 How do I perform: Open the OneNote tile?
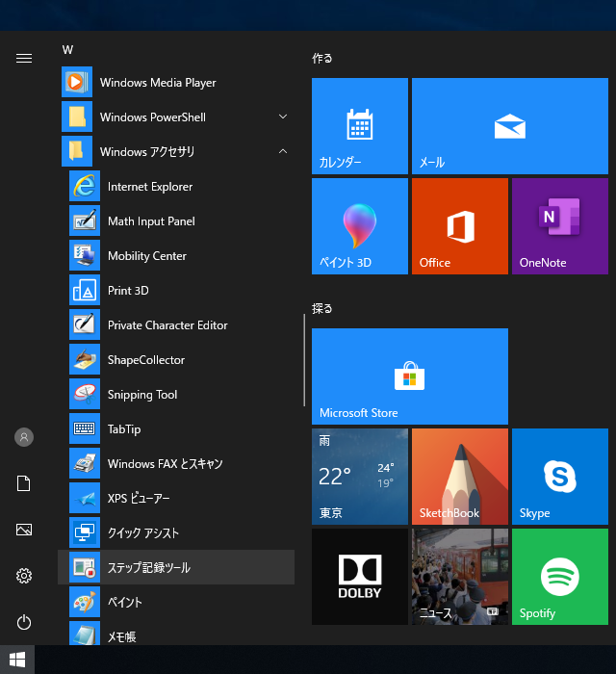pos(560,226)
